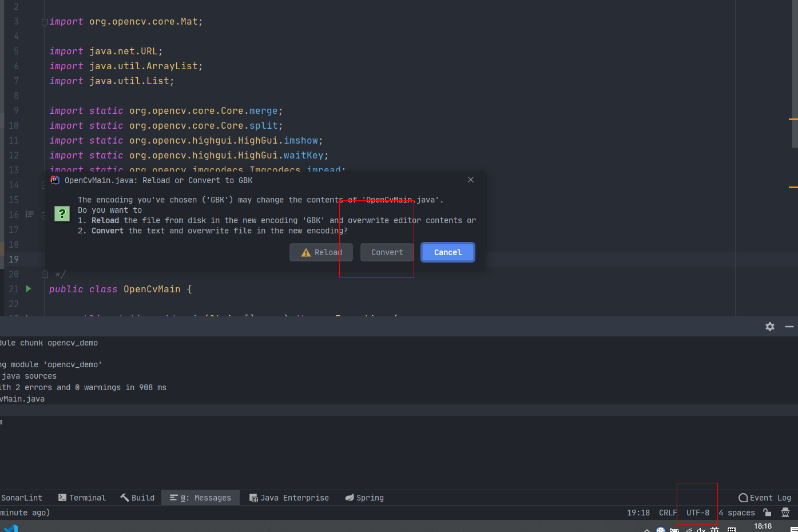Collapse the import block at line 3
Screen dimensions: 798x532
pyautogui.click(x=45, y=22)
